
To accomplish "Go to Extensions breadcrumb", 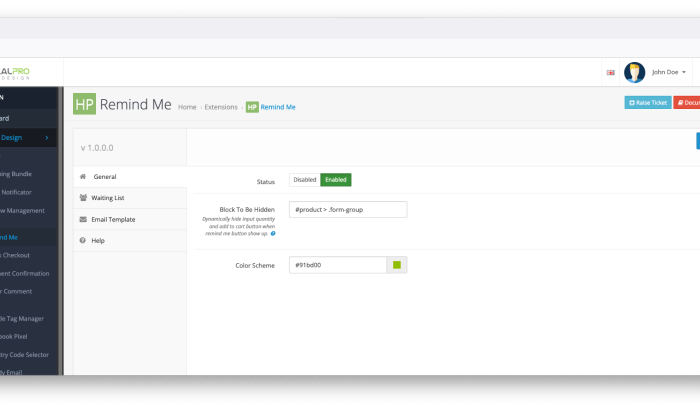I will [x=221, y=107].
